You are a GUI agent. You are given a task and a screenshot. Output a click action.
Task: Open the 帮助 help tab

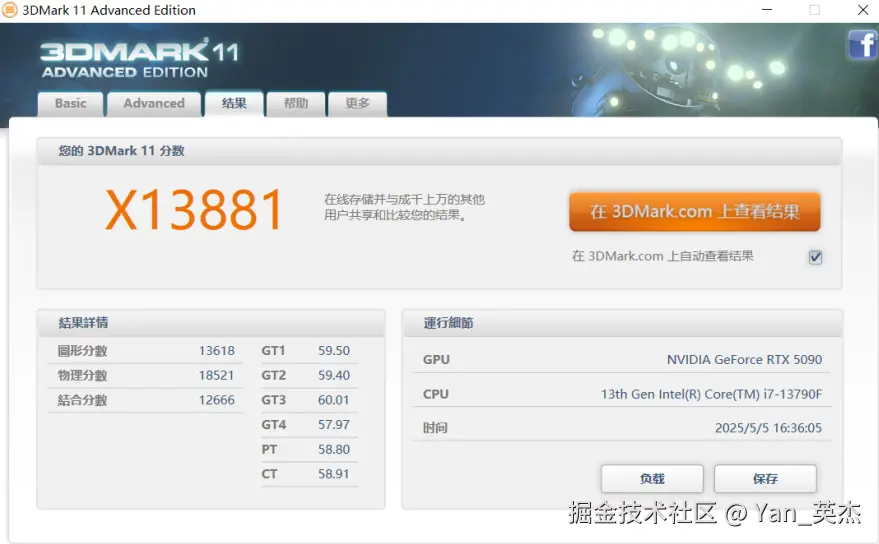tap(296, 104)
